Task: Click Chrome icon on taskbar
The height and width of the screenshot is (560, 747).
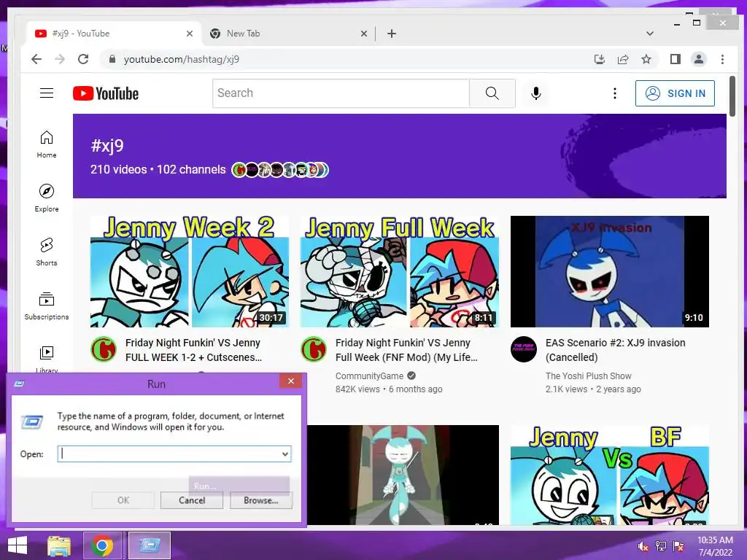Action: [102, 545]
